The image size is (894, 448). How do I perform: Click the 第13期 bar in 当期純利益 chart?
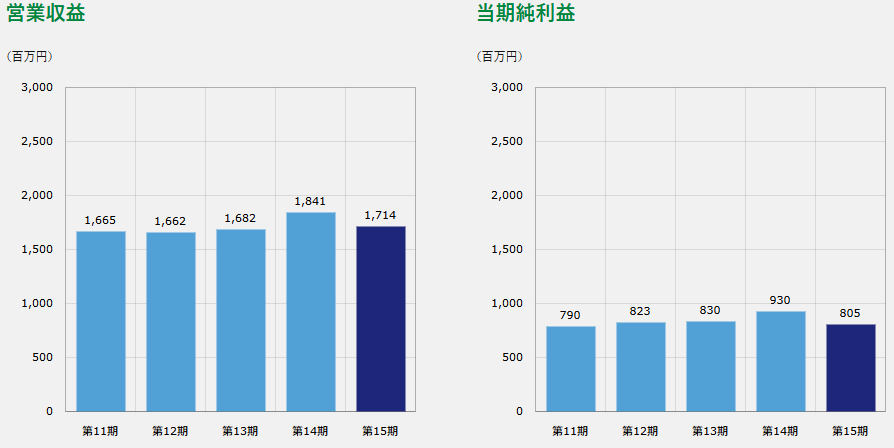coord(711,366)
